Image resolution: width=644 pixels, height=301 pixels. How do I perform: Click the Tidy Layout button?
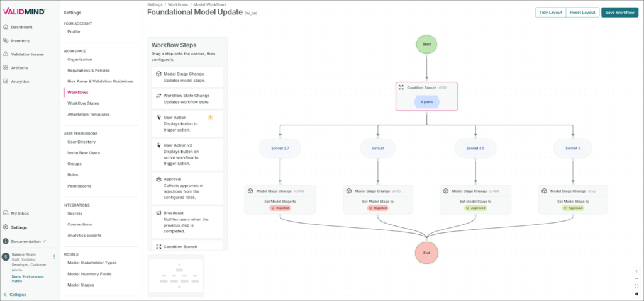(549, 12)
